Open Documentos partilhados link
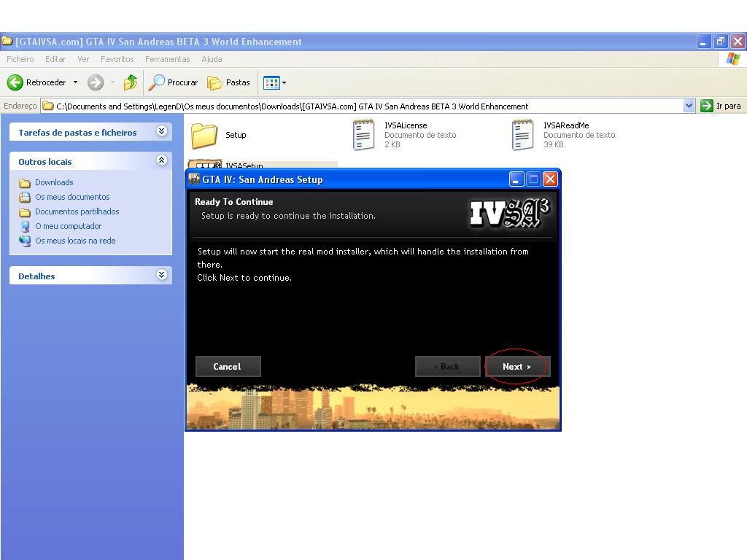The image size is (747, 560). (x=77, y=211)
